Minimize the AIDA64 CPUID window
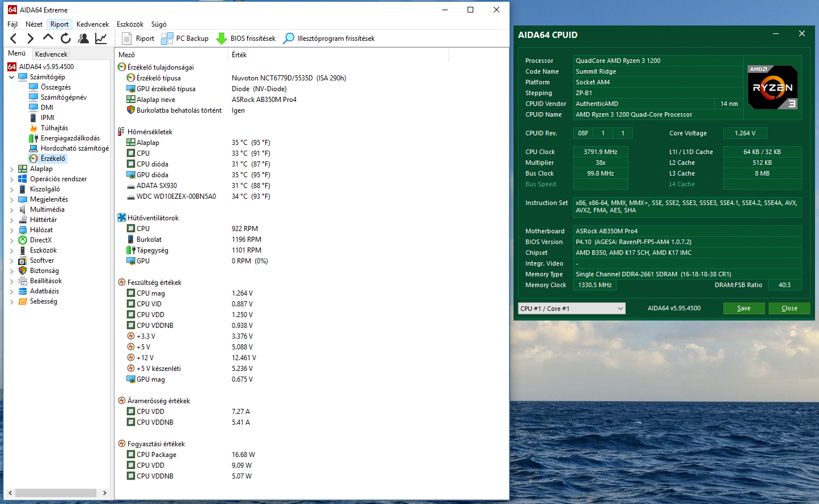819x504 pixels. pyautogui.click(x=776, y=34)
